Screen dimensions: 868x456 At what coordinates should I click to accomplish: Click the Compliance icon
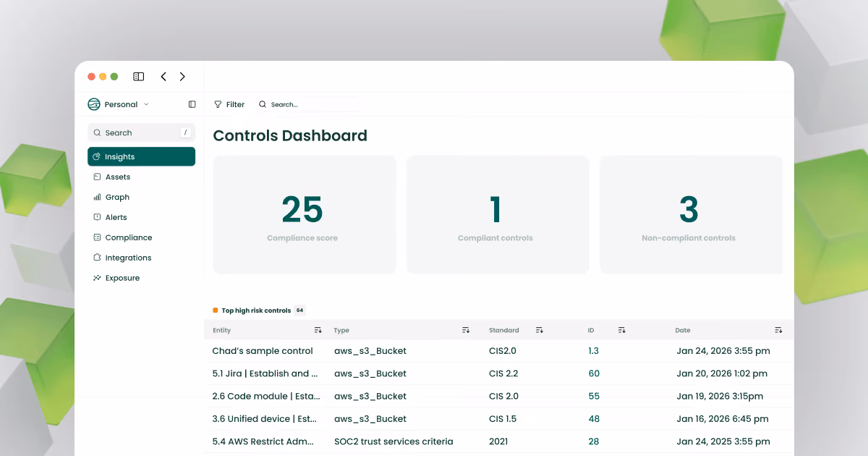[x=97, y=237]
